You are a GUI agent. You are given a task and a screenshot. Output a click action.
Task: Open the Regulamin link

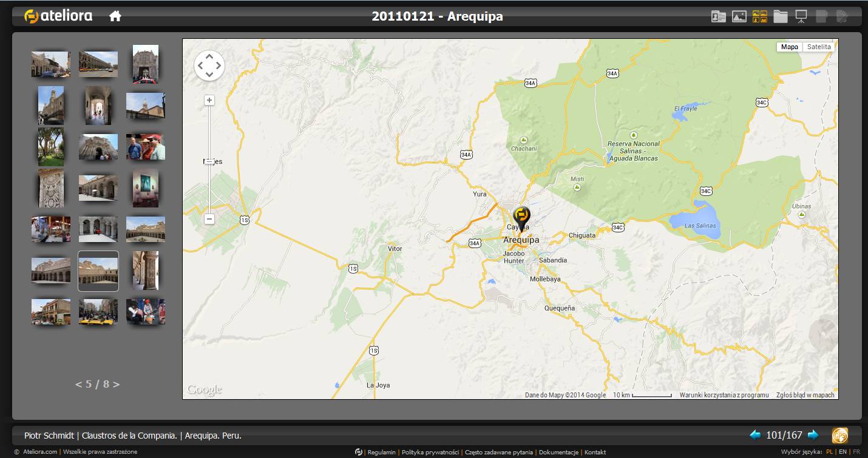point(381,452)
